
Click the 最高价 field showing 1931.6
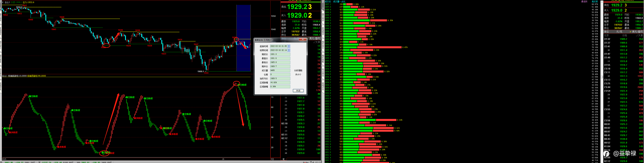[x=280, y=58]
